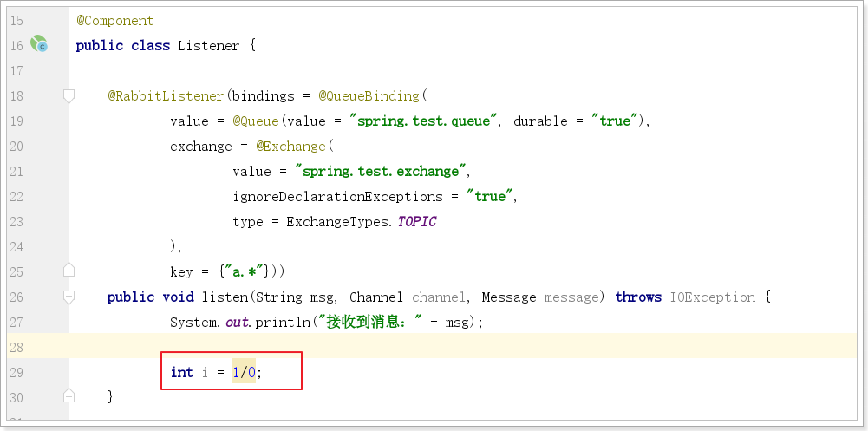Click the println call on line 27
Viewport: 868px width, 431px height.
pos(283,322)
